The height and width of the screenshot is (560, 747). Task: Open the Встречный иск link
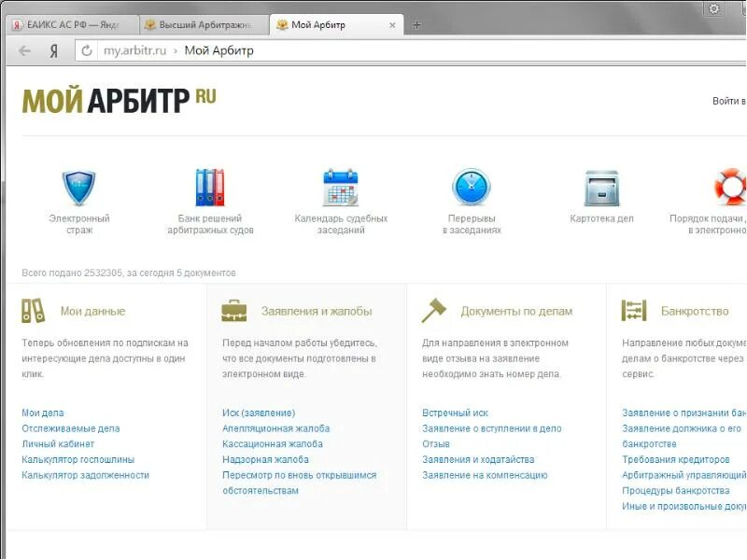point(455,413)
